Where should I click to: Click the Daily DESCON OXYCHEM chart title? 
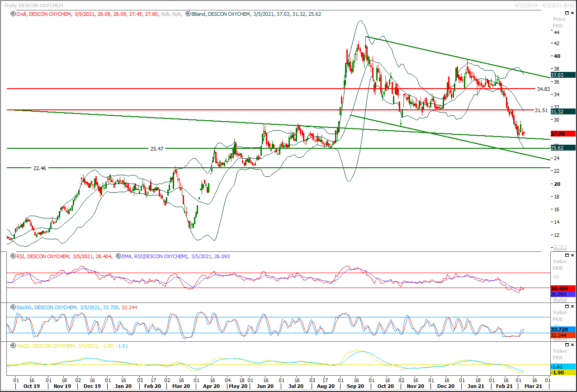pyautogui.click(x=34, y=5)
